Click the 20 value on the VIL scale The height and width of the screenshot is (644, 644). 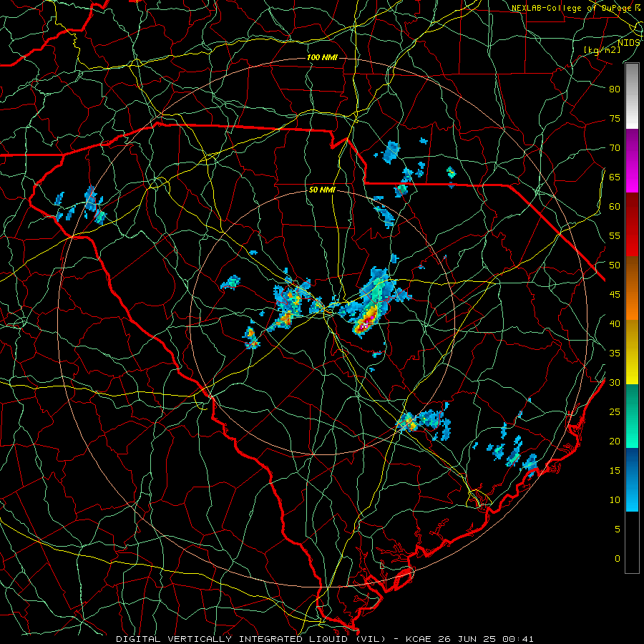point(615,441)
